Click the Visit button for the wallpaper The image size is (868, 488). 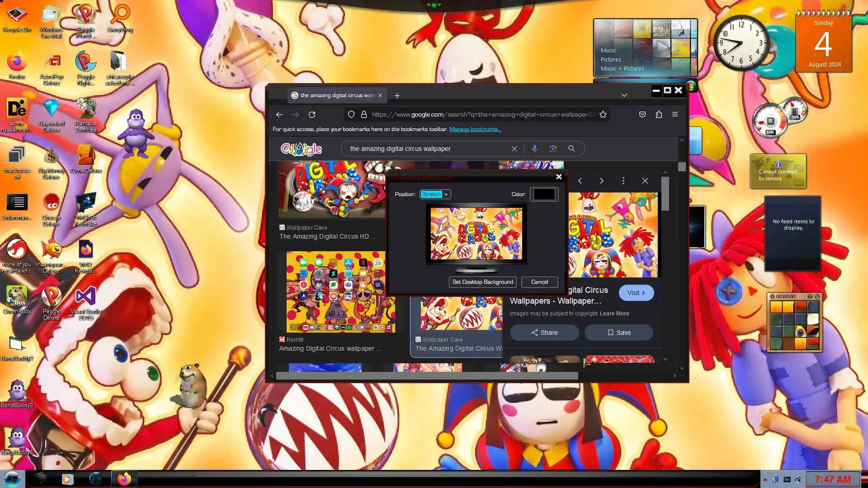click(x=636, y=293)
